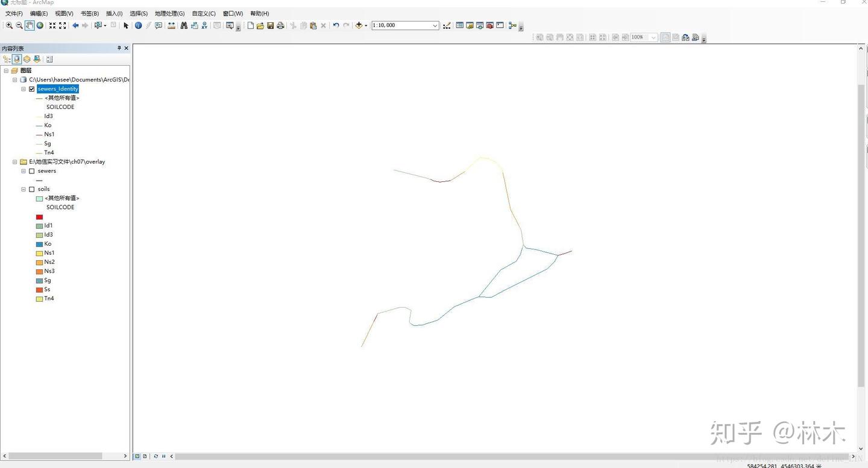The height and width of the screenshot is (468, 868).
Task: Open the 编辑(E) menu
Action: click(39, 13)
